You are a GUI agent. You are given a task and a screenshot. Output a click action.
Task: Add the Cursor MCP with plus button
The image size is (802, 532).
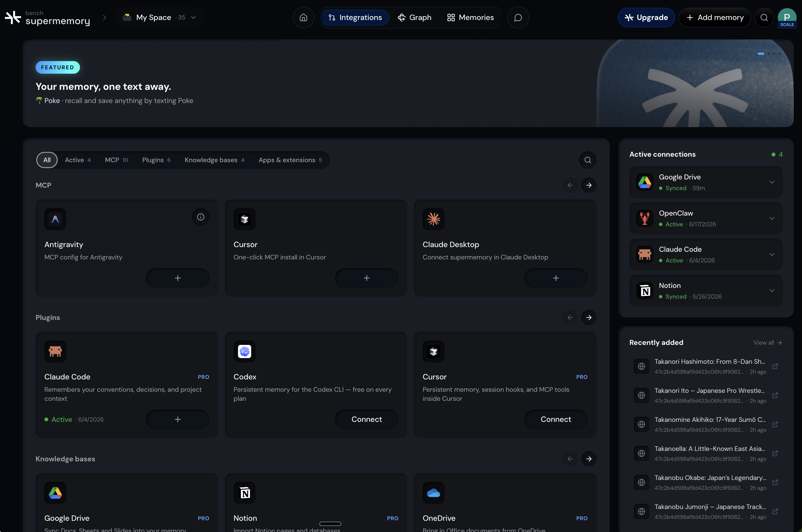click(366, 278)
